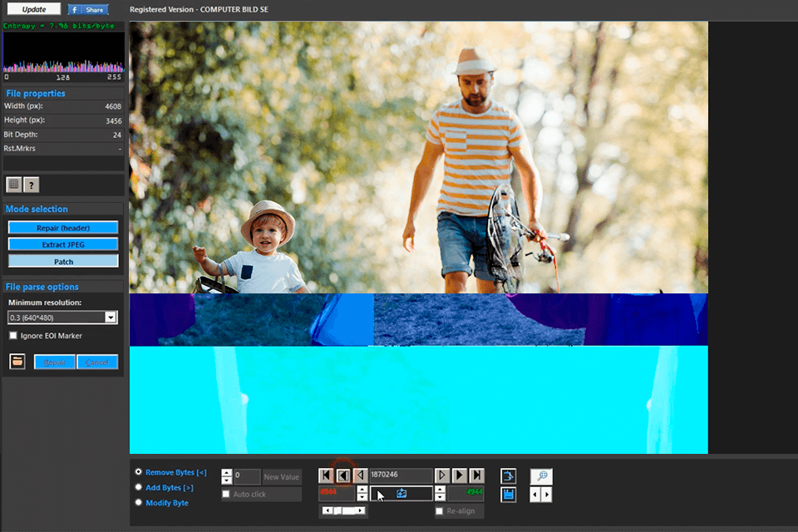The image size is (798, 532).
Task: Switch to Extract JPEG mode
Action: click(x=62, y=244)
